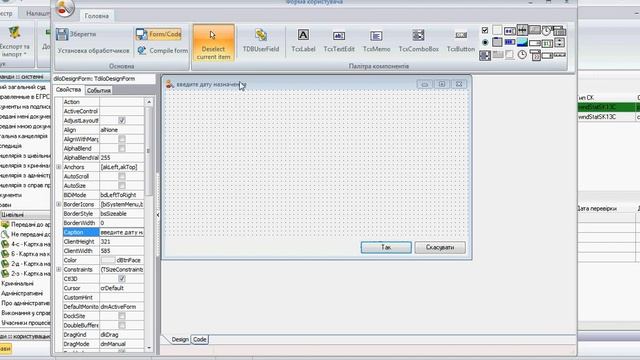The image size is (640, 360).
Task: Click icon beside Не передані до... item
Action: [5, 234]
